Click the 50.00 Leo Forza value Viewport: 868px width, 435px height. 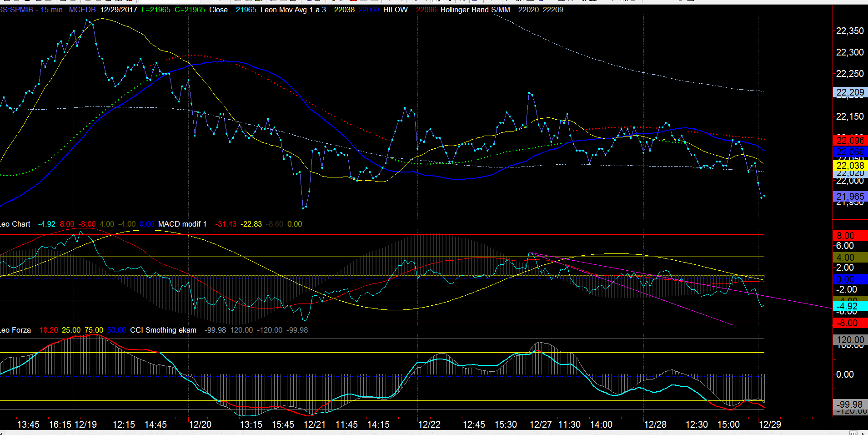point(116,330)
